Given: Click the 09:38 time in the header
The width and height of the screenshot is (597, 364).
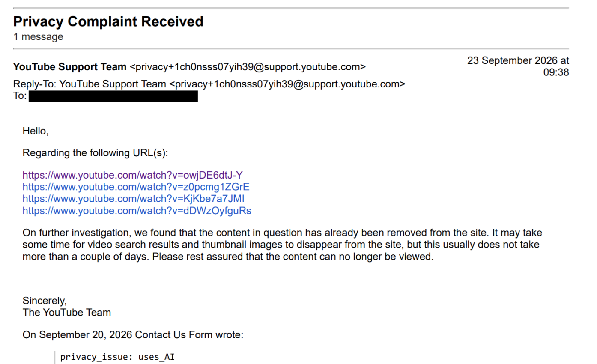Looking at the screenshot, I should pyautogui.click(x=556, y=72).
